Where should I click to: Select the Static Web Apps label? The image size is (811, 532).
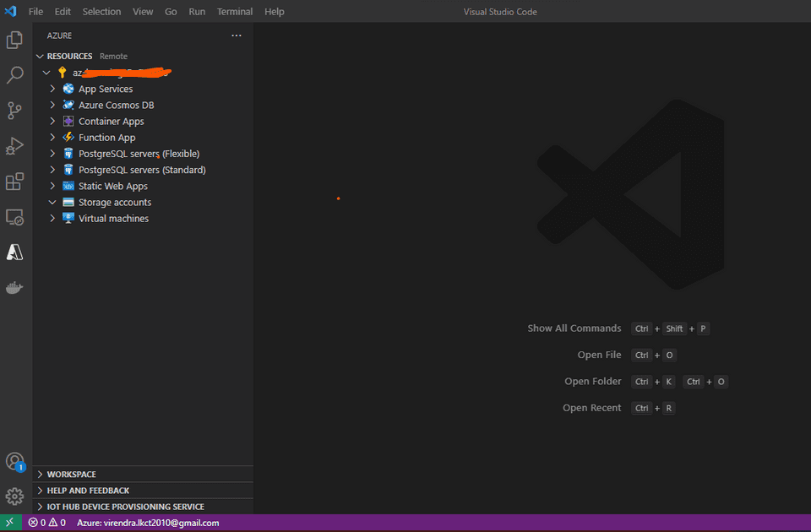point(112,186)
